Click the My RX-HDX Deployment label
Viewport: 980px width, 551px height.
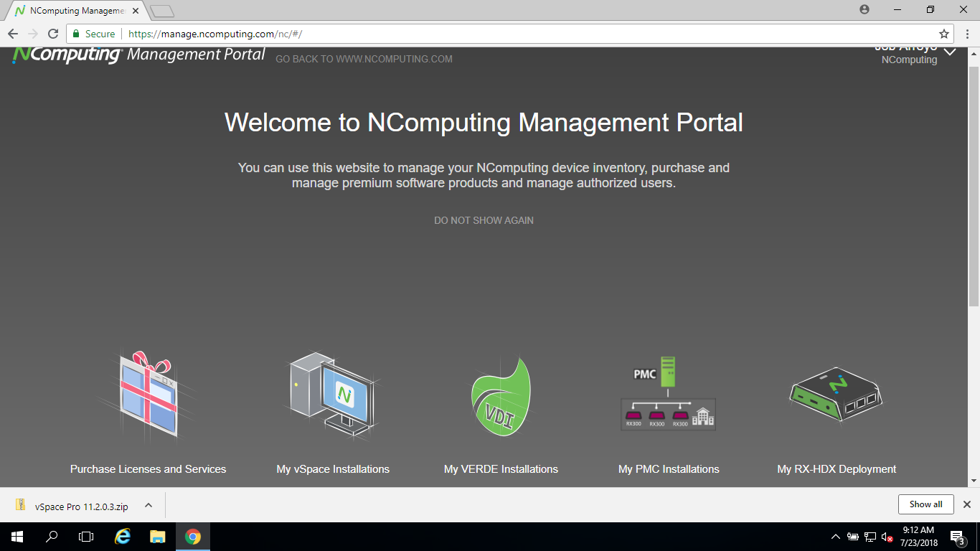coord(837,469)
